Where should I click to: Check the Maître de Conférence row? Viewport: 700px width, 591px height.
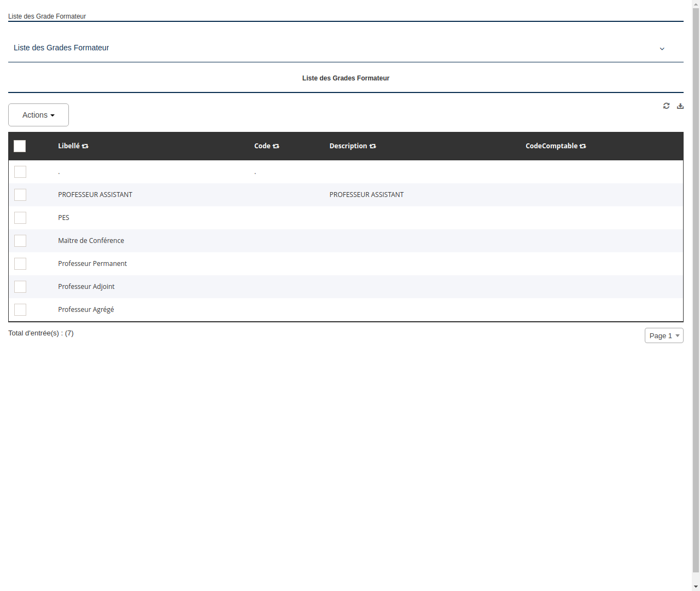click(20, 240)
